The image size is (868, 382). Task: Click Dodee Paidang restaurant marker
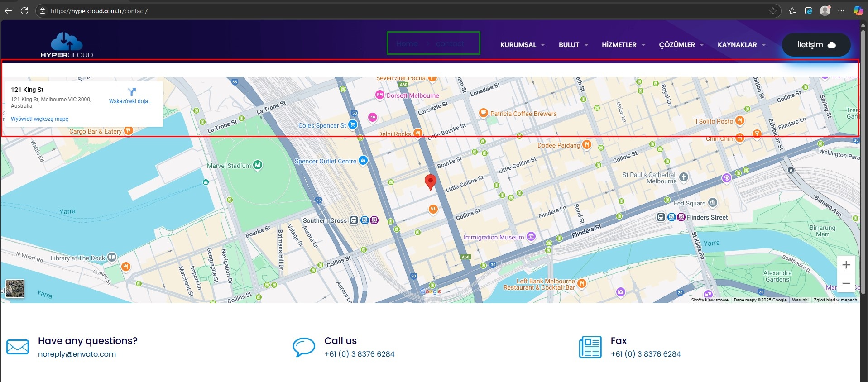coord(587,145)
